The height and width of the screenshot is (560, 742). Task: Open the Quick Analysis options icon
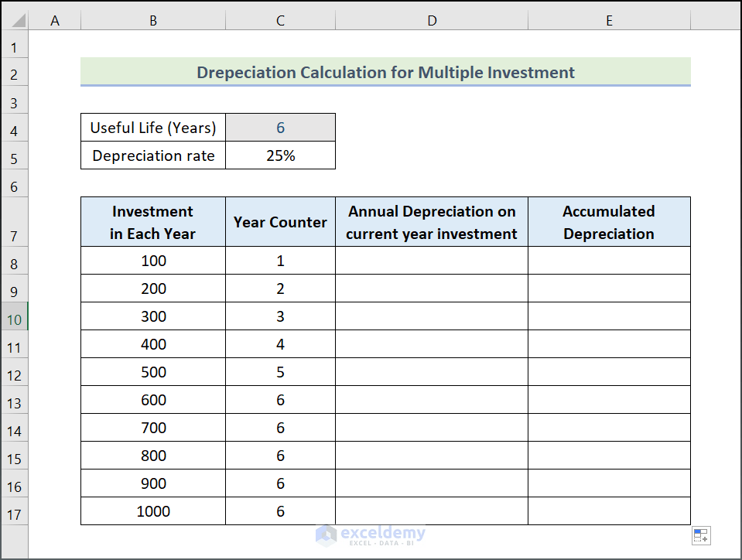[700, 535]
